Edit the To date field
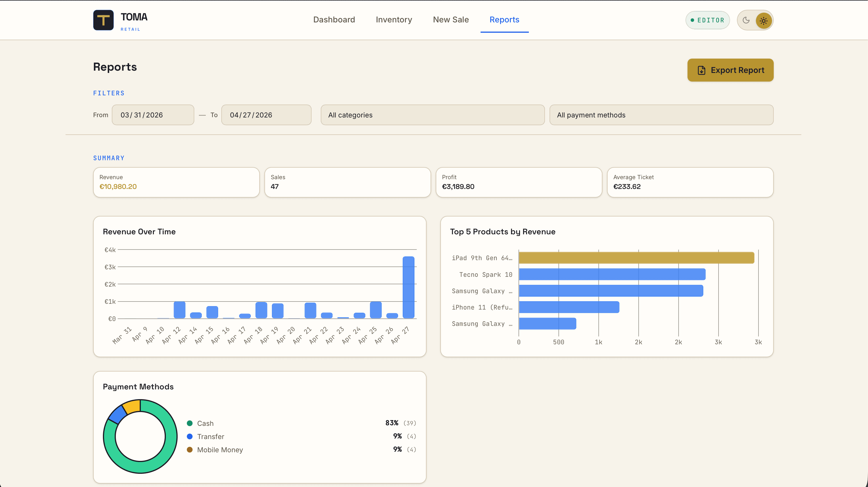The image size is (868, 487). [x=266, y=115]
